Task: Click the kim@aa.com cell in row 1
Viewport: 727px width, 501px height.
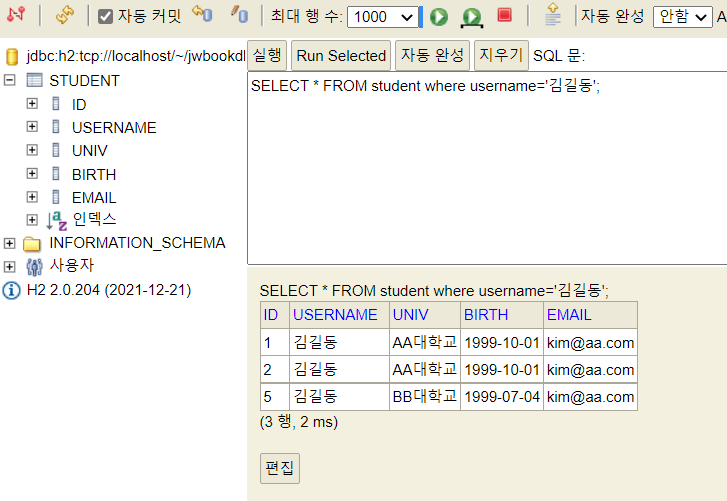Action: click(x=590, y=343)
